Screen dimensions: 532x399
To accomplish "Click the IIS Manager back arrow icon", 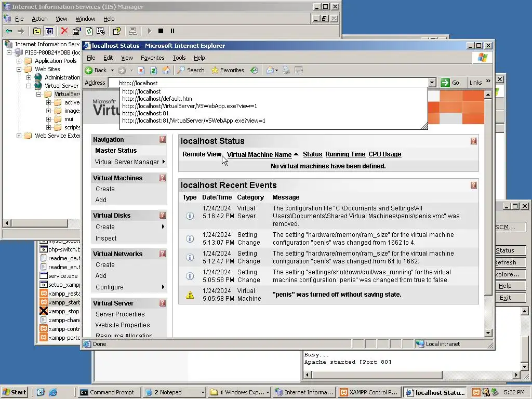I will point(9,31).
